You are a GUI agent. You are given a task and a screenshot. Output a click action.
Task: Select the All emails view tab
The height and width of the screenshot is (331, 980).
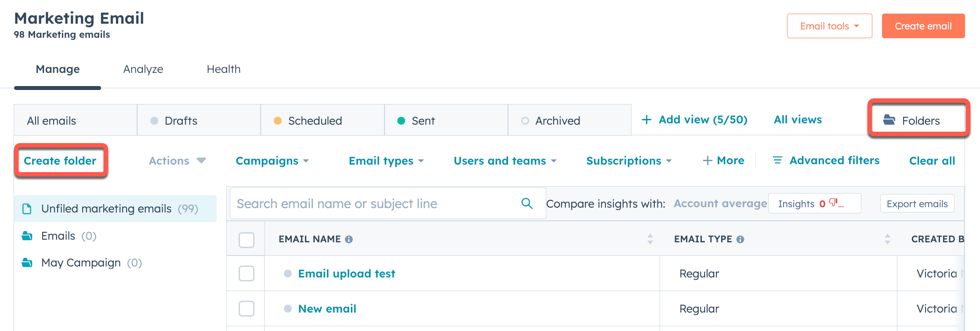pyautogui.click(x=76, y=120)
